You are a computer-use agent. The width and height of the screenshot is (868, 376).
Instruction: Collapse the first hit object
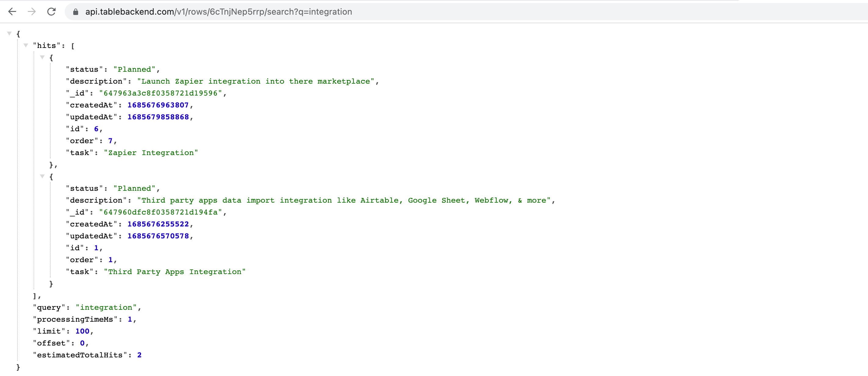42,57
